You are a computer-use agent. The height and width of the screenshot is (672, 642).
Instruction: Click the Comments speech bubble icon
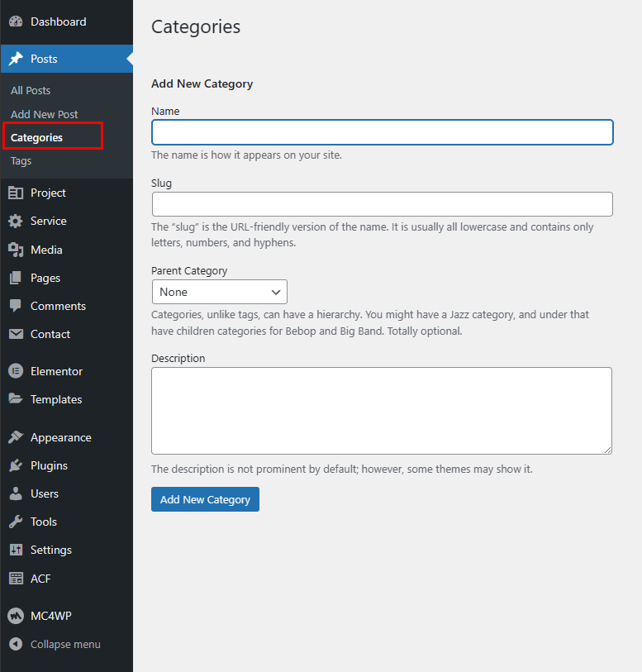(16, 306)
